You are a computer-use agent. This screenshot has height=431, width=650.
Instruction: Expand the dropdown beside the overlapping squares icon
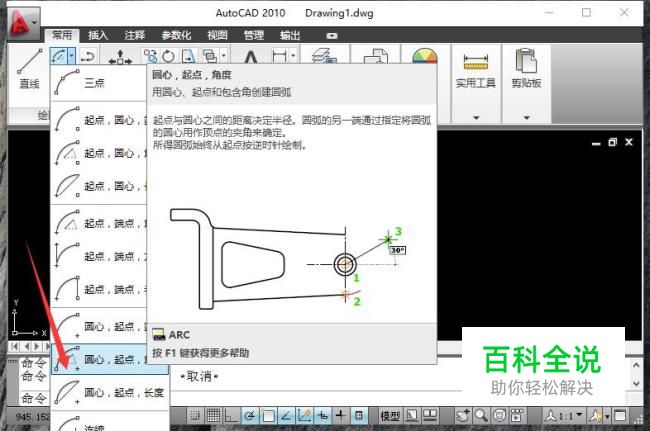[223, 56]
